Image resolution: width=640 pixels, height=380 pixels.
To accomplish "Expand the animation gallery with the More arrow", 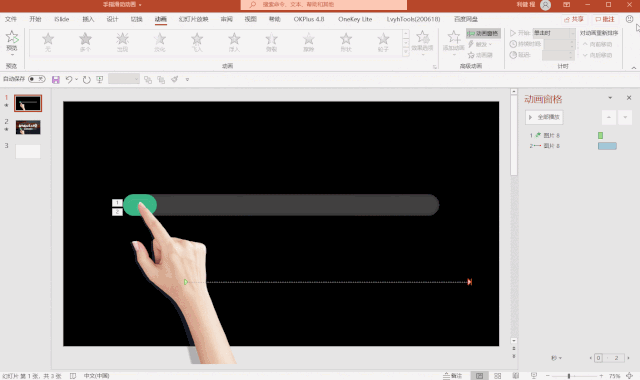I will tap(406, 52).
